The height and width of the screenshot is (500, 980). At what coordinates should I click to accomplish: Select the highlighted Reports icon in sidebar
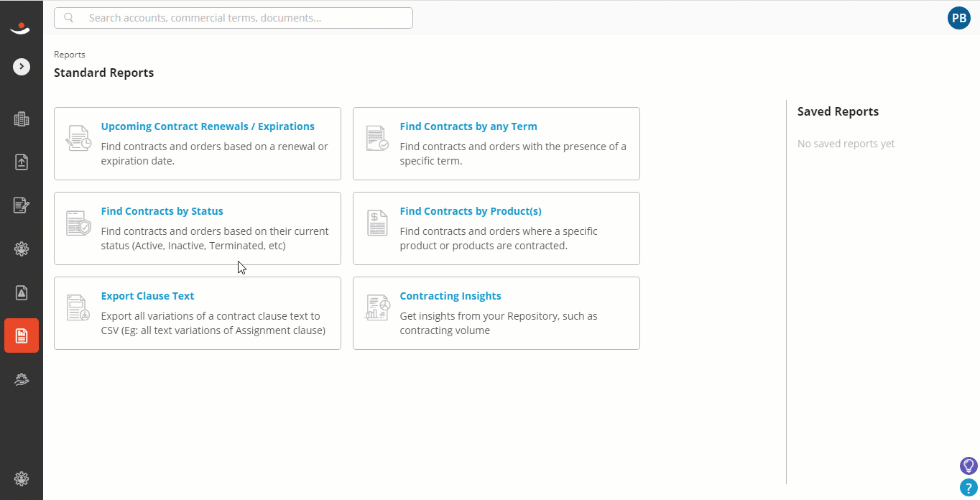coord(22,335)
